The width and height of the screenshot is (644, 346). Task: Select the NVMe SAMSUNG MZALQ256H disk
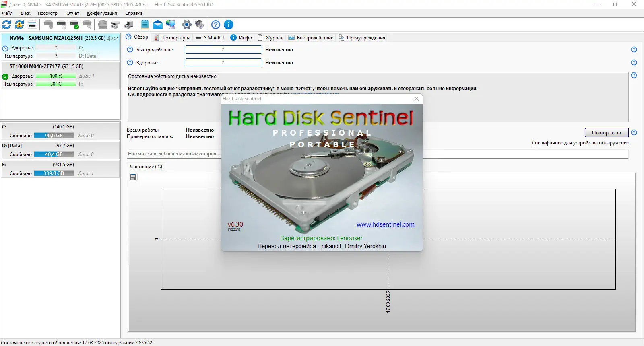[60, 47]
